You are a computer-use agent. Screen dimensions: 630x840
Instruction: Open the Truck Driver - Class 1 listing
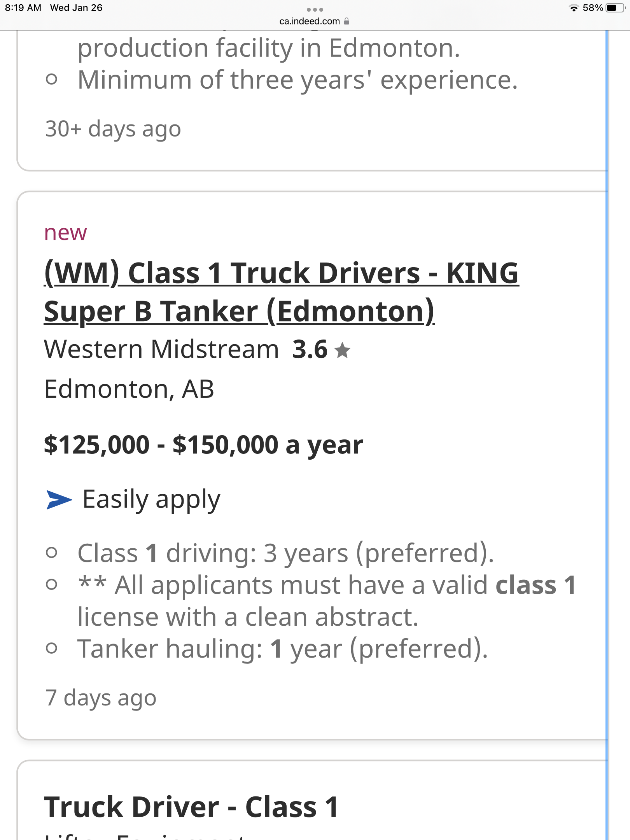pyautogui.click(x=191, y=807)
